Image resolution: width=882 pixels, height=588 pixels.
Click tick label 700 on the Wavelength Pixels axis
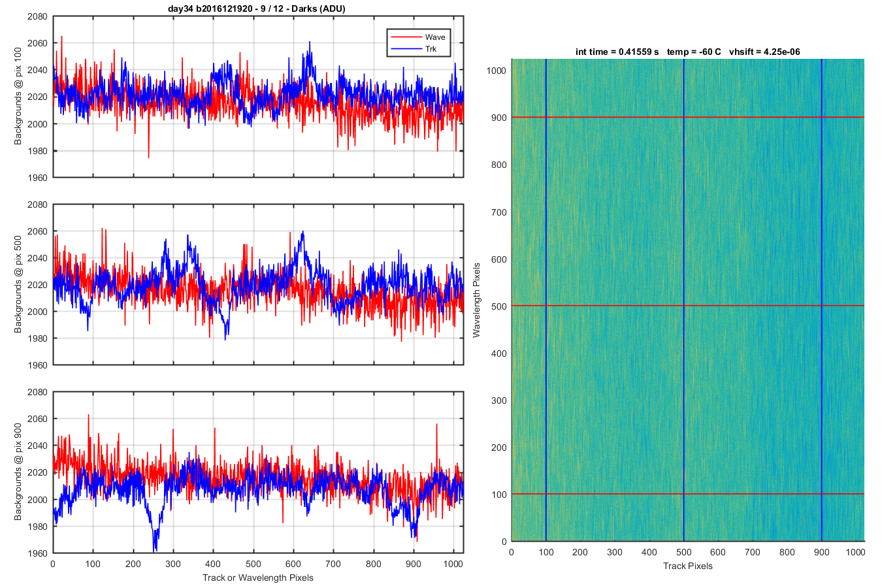pyautogui.click(x=499, y=212)
